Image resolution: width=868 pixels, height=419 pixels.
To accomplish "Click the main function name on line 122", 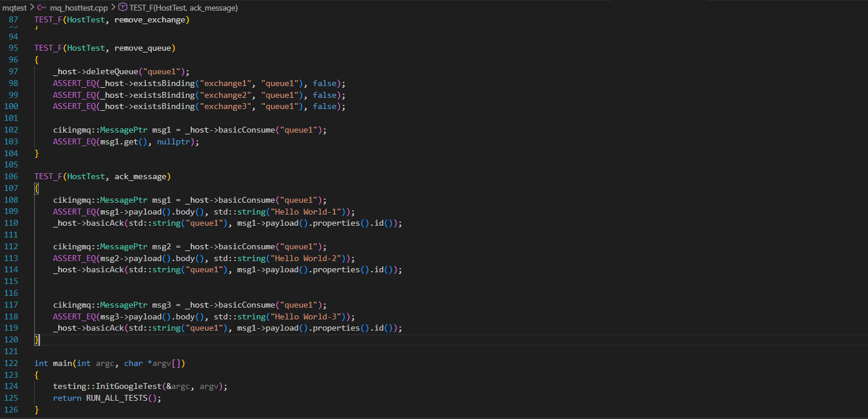I will click(62, 363).
